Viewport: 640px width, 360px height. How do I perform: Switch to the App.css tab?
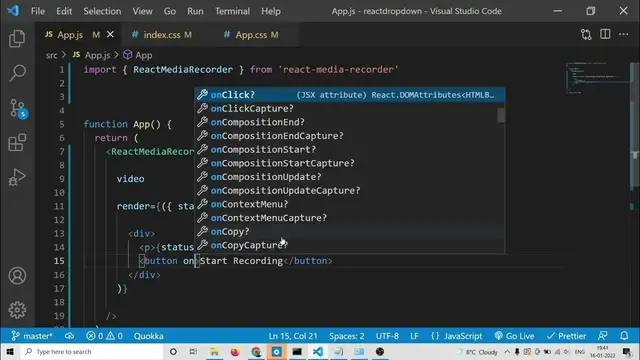point(251,35)
